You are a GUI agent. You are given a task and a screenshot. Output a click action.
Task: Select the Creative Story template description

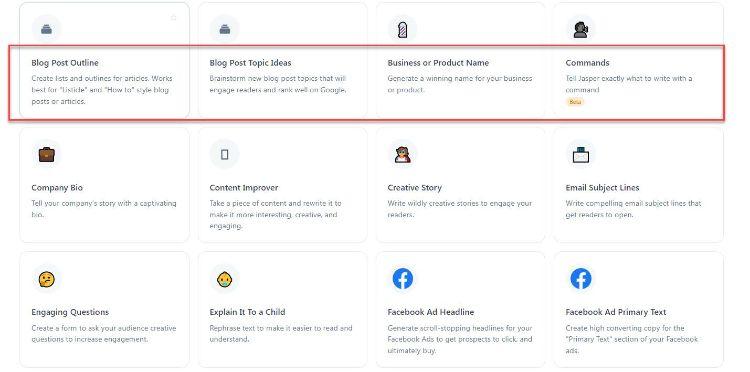click(x=460, y=209)
